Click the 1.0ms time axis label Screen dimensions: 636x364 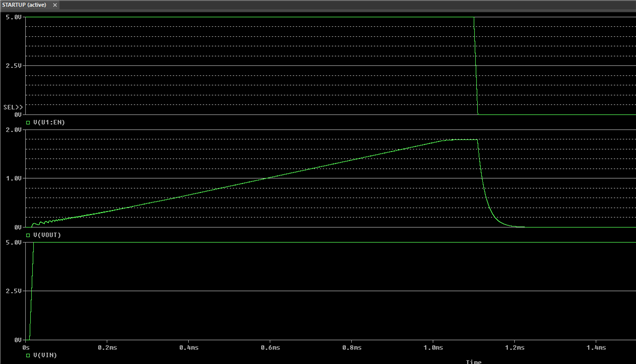433,347
